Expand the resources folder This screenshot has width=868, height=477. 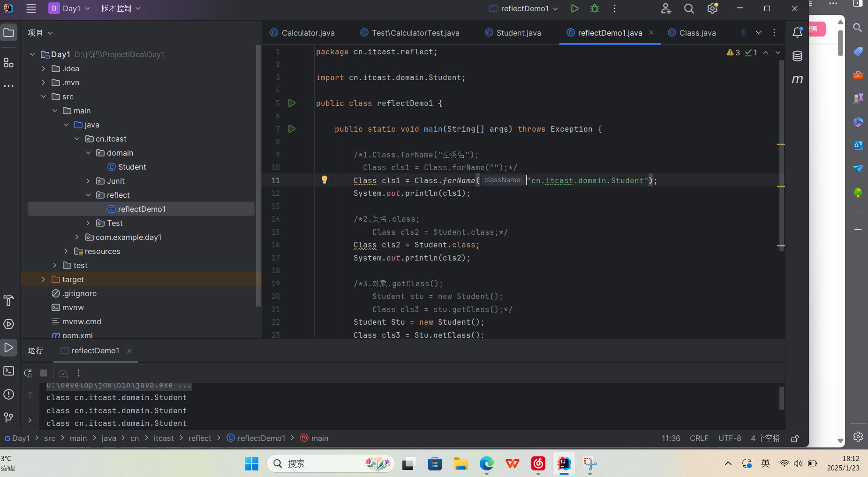[x=66, y=251]
